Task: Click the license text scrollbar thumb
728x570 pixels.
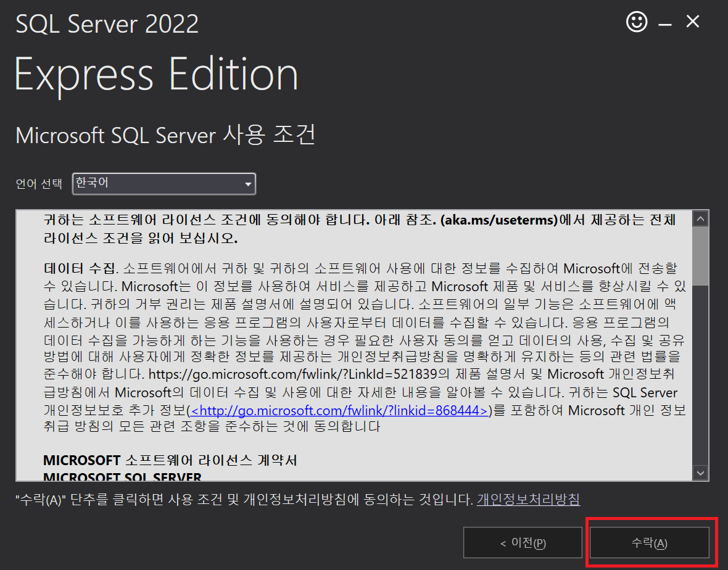Action: (x=700, y=256)
